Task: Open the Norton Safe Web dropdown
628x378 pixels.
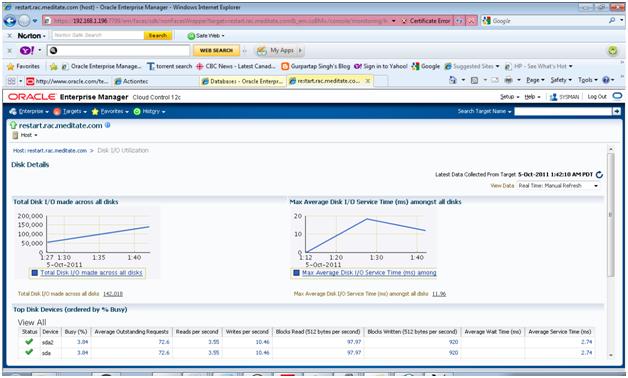Action: (x=206, y=36)
